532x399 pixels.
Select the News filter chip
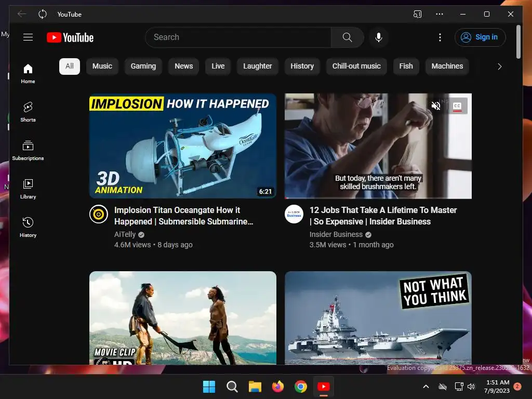[x=184, y=66]
